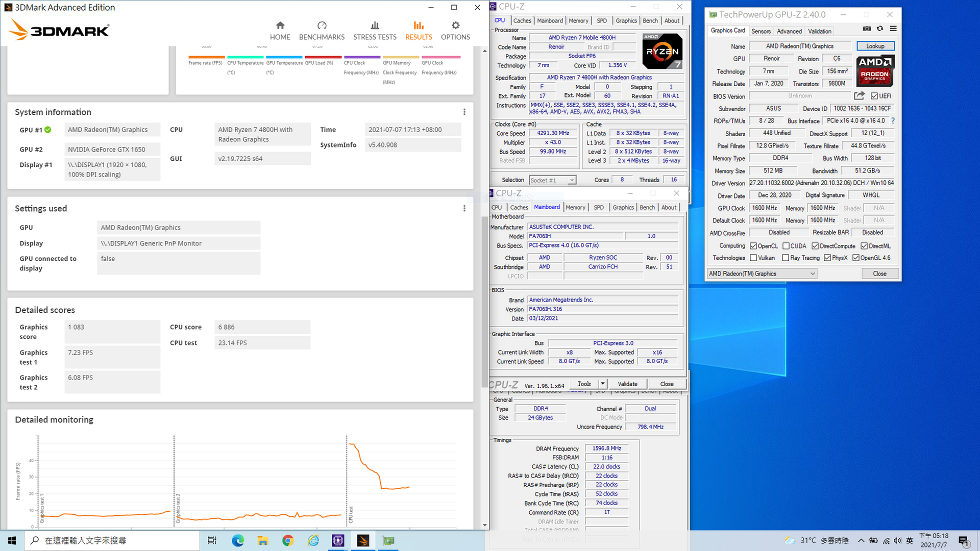
Task: Open weather widget showing 31°C
Action: tap(817, 540)
